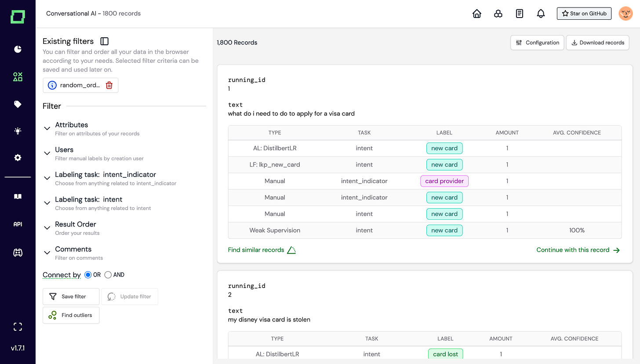
Task: Click the Update filter button
Action: tap(130, 296)
